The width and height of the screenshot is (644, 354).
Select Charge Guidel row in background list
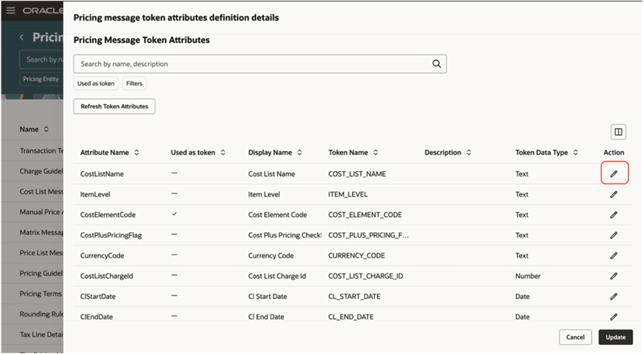point(41,171)
